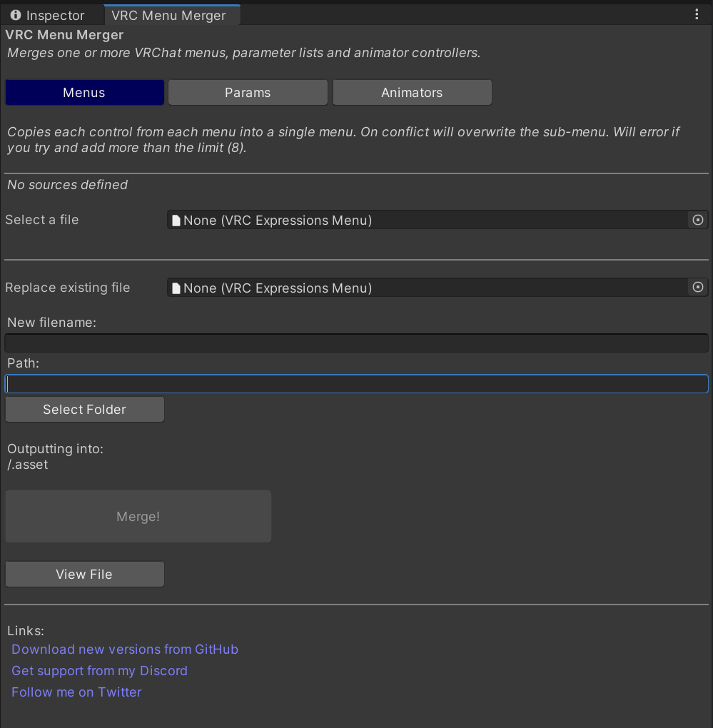Click the Inspector tab info icon
This screenshot has height=728, width=713.
(x=16, y=15)
